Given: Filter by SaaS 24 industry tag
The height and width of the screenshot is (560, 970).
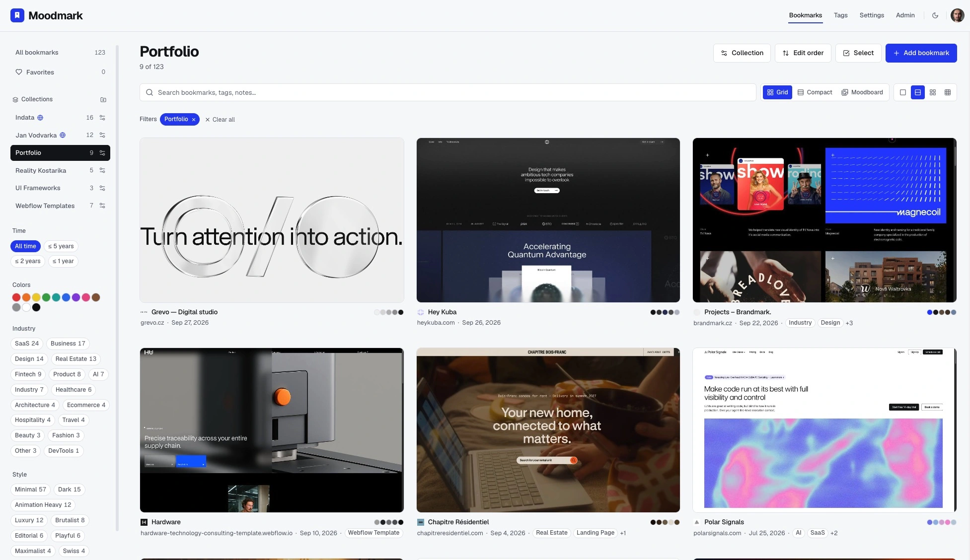Looking at the screenshot, I should coord(27,344).
